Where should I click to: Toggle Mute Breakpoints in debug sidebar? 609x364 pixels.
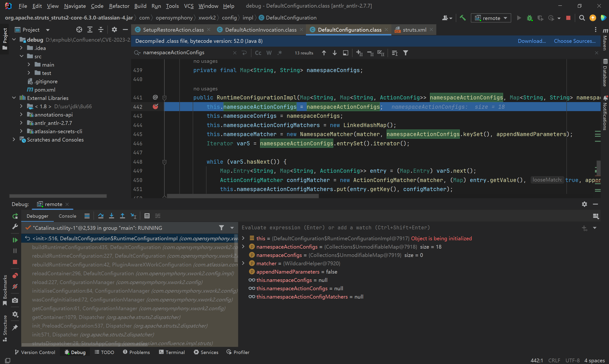pos(15,286)
